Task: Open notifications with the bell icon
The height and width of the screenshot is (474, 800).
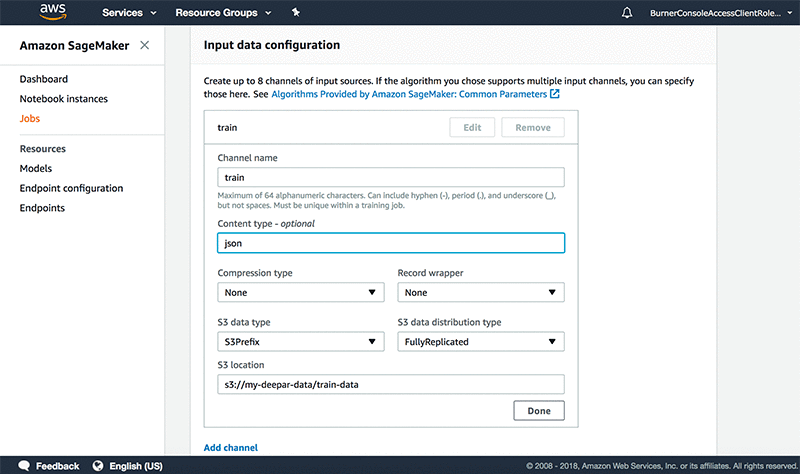Action: (627, 13)
